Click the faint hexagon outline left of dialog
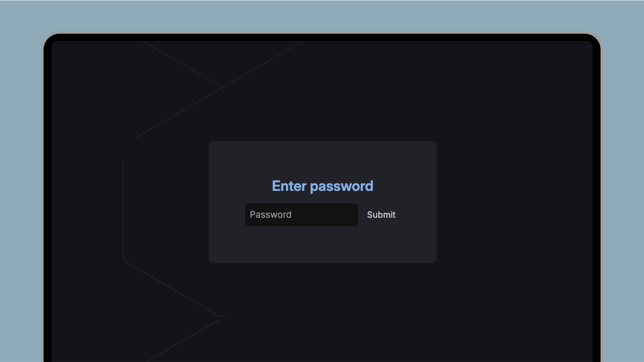The image size is (644, 362). pyautogui.click(x=123, y=207)
